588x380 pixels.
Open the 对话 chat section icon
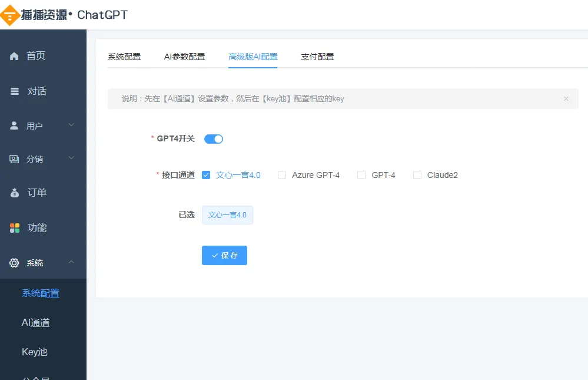[x=14, y=91]
